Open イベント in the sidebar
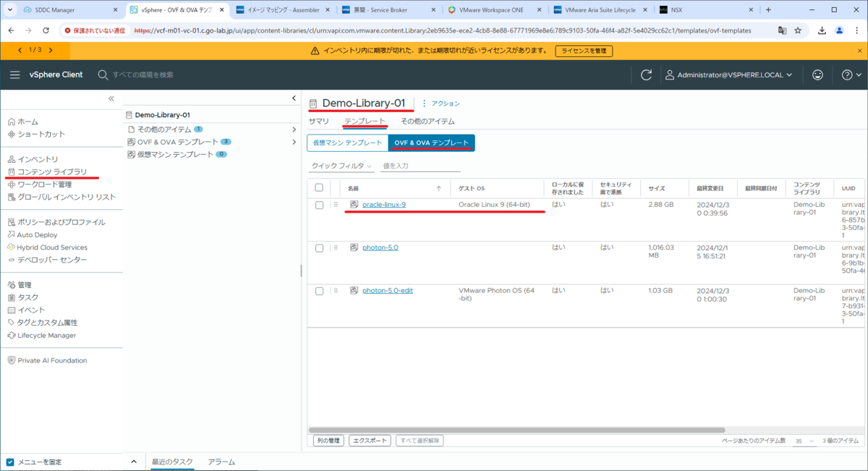This screenshot has width=868, height=471. coord(26,310)
